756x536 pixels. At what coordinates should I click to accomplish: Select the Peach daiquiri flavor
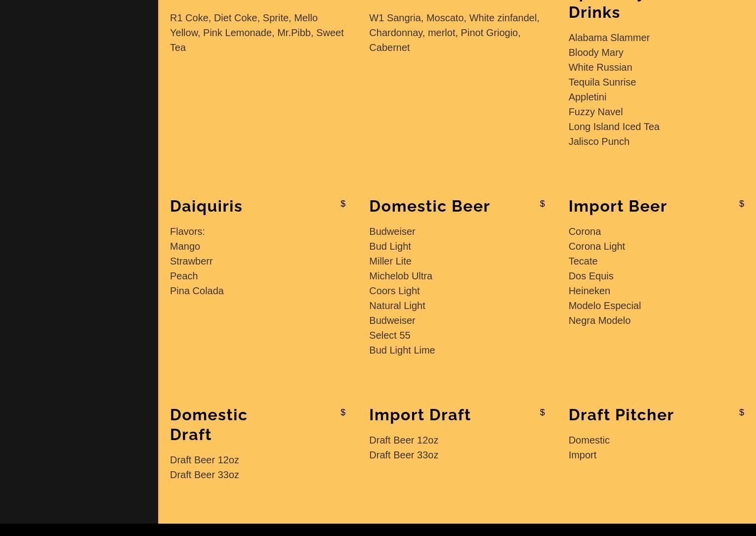pos(184,276)
